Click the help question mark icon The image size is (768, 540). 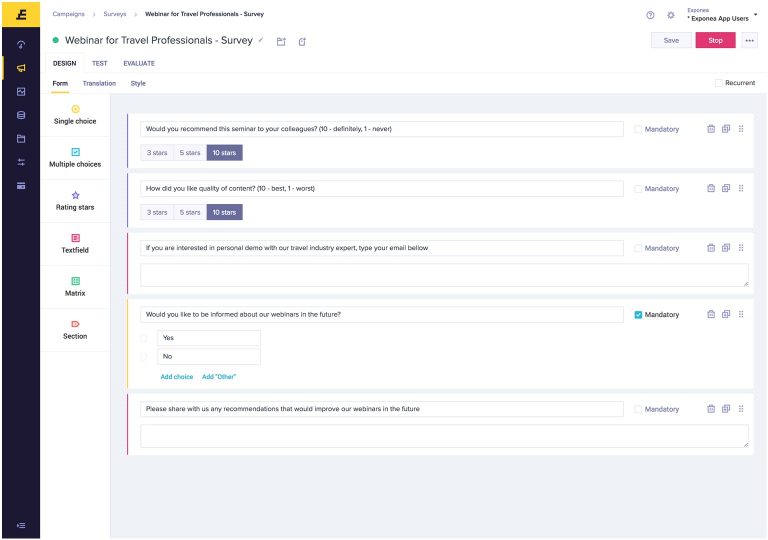(x=651, y=16)
